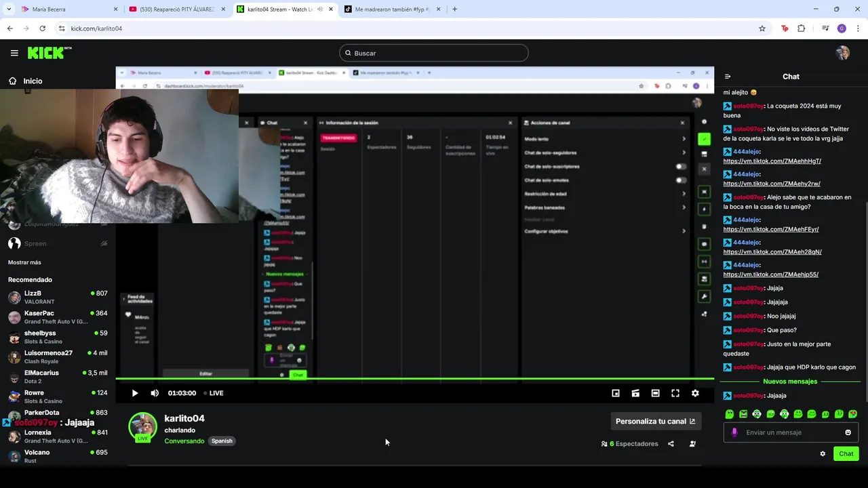The height and width of the screenshot is (488, 868).
Task: Send message with the green Chat button
Action: pos(846,454)
